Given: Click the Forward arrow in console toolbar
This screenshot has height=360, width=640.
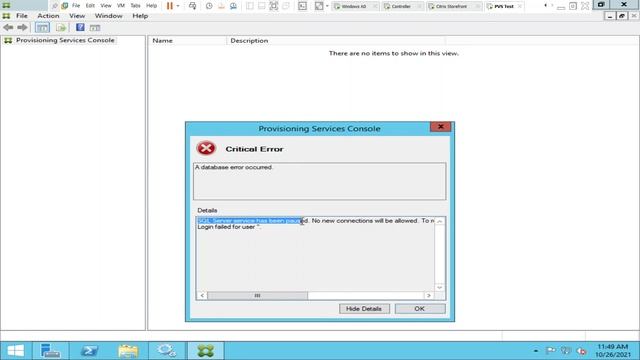Looking at the screenshot, I should point(22,28).
